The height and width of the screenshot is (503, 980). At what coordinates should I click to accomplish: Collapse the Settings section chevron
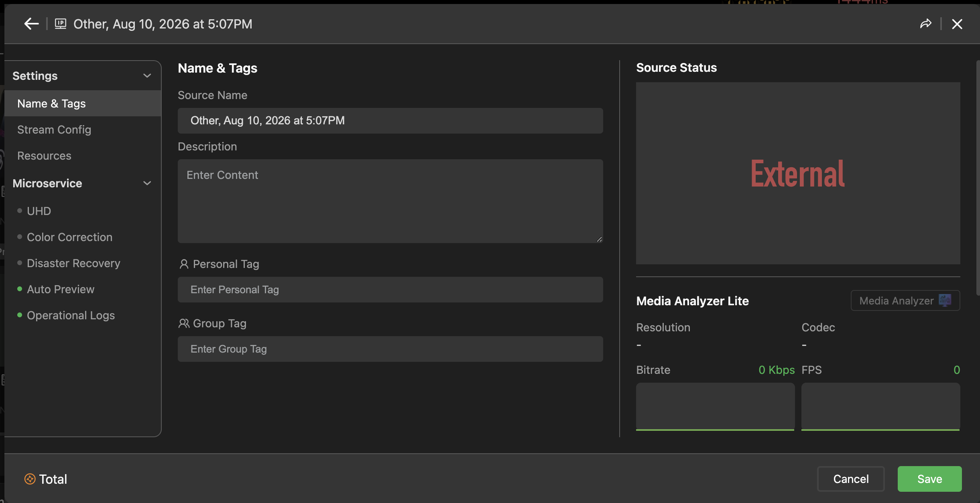pos(147,75)
